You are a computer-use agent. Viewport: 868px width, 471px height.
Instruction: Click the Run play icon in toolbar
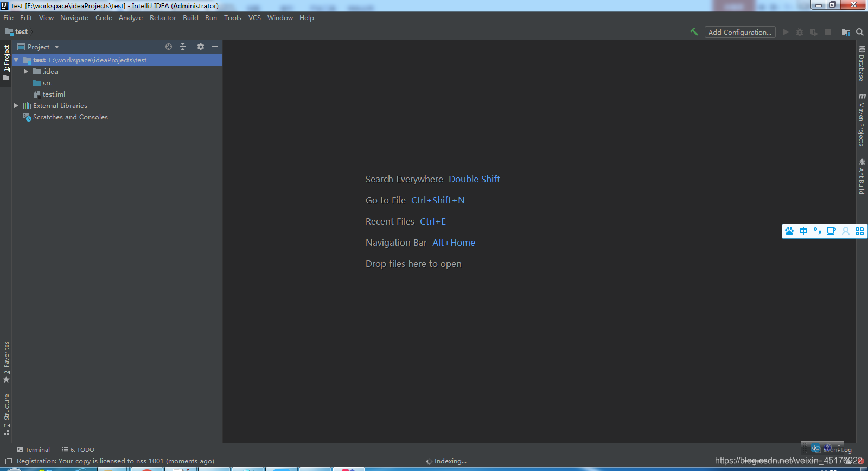coord(786,32)
